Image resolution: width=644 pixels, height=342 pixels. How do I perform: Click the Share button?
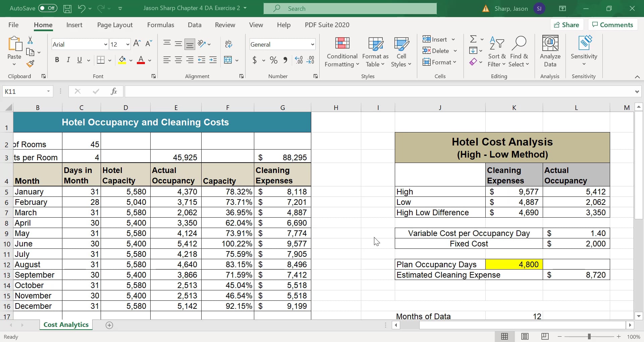tap(567, 25)
